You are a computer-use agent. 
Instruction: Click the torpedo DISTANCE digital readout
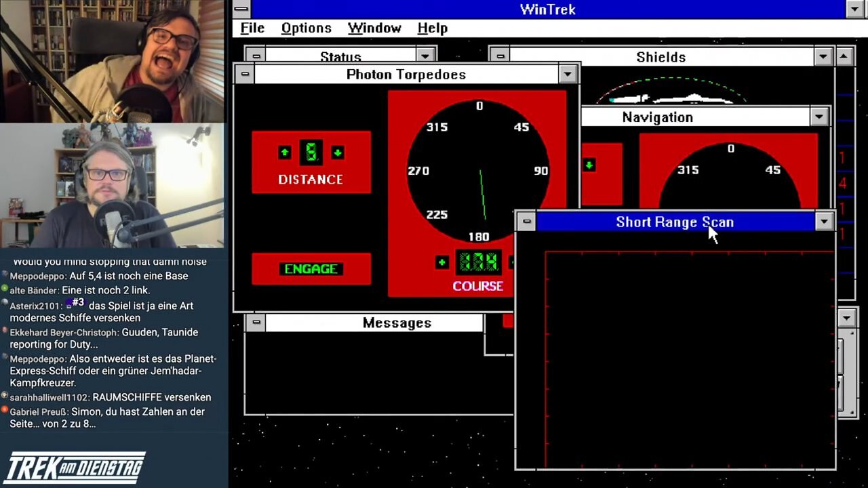pyautogui.click(x=311, y=152)
